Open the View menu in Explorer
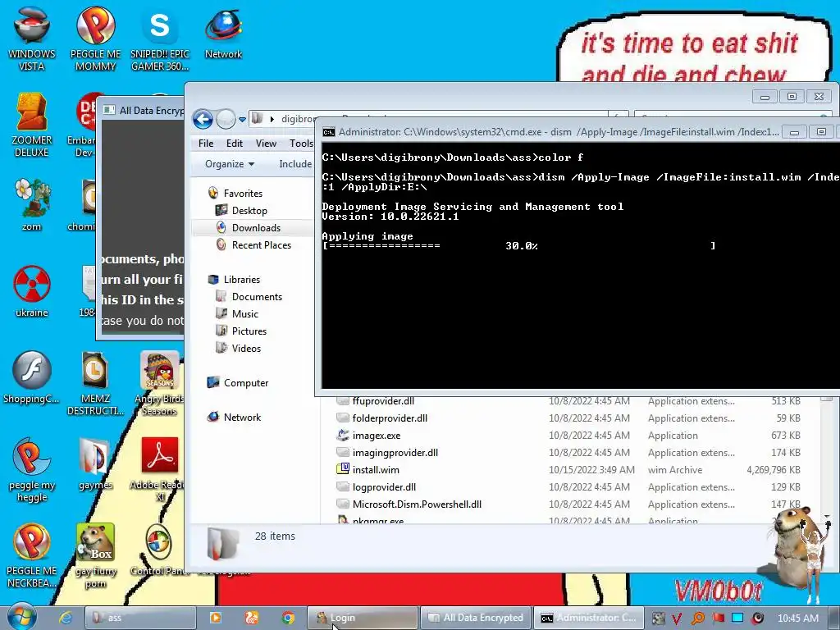The height and width of the screenshot is (630, 840). point(266,143)
